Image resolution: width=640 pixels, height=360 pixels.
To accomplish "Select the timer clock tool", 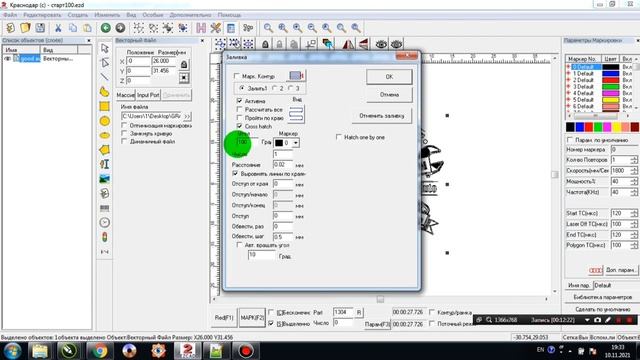I will click(104, 222).
